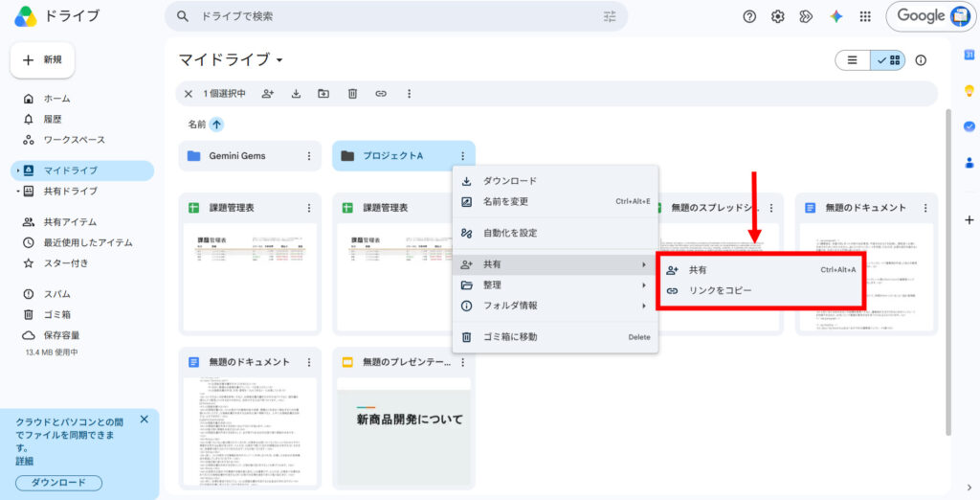Image resolution: width=980 pixels, height=500 pixels.
Task: Hide the side panel with the chevron
Action: pos(969,489)
